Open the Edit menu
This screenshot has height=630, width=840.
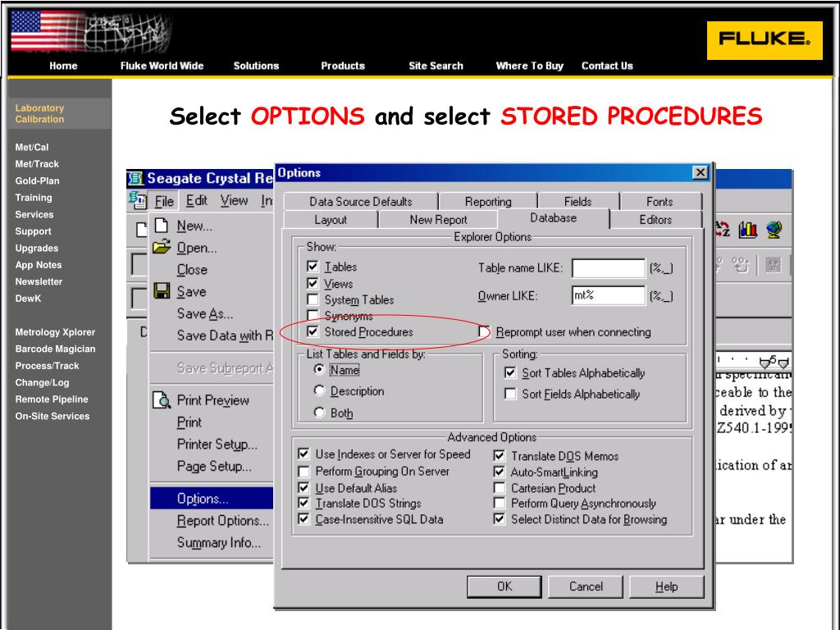point(197,200)
